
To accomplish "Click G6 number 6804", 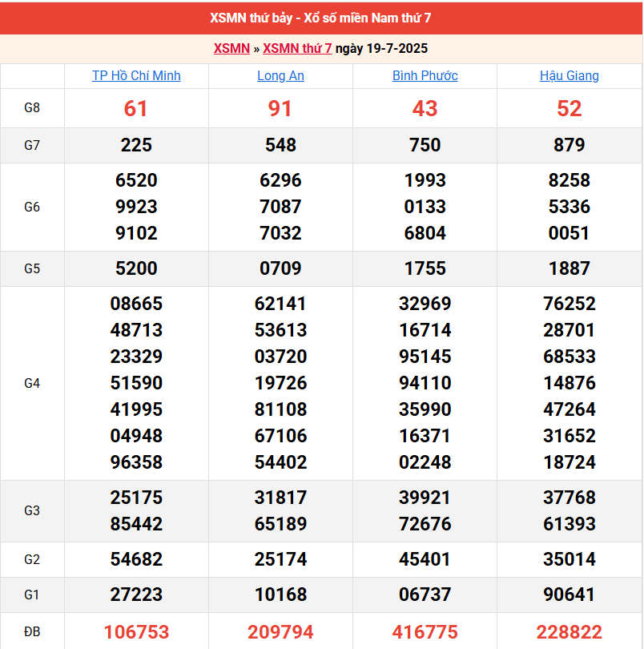I will pos(425,233).
